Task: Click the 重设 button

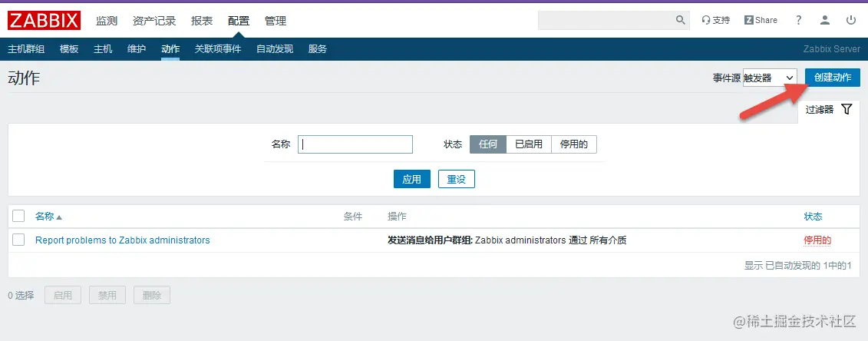Action: coord(457,180)
